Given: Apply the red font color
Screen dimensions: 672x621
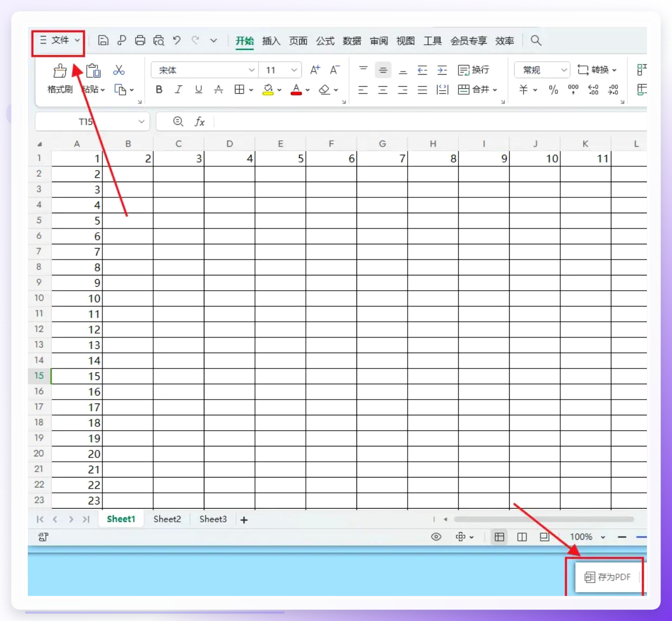Looking at the screenshot, I should [x=296, y=90].
